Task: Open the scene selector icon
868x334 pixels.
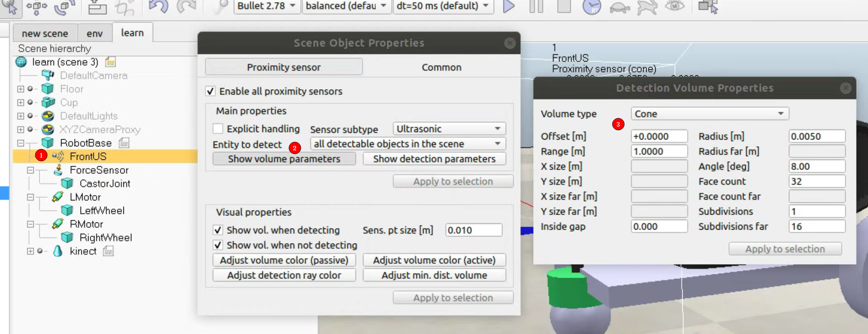Action: [x=708, y=7]
